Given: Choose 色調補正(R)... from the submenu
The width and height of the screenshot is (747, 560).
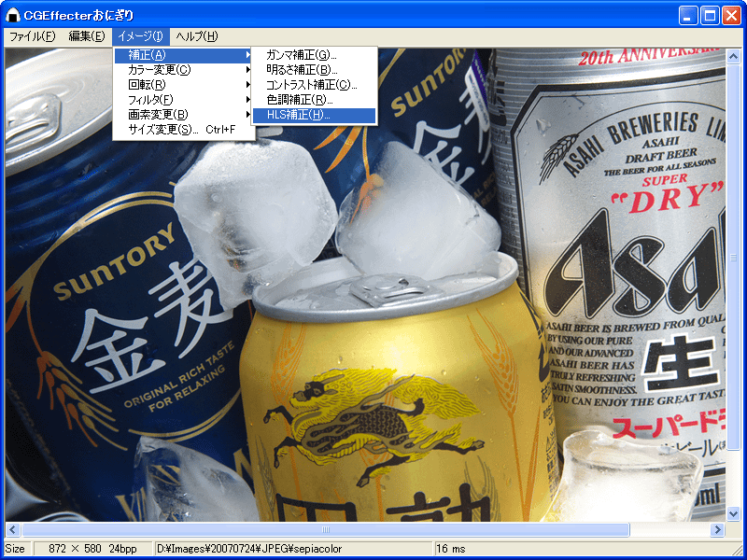Looking at the screenshot, I should click(x=315, y=100).
